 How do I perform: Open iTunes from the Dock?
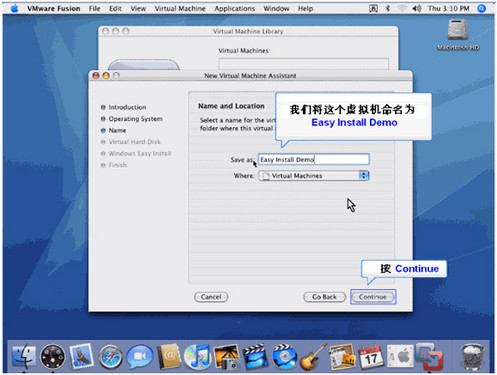point(198,356)
